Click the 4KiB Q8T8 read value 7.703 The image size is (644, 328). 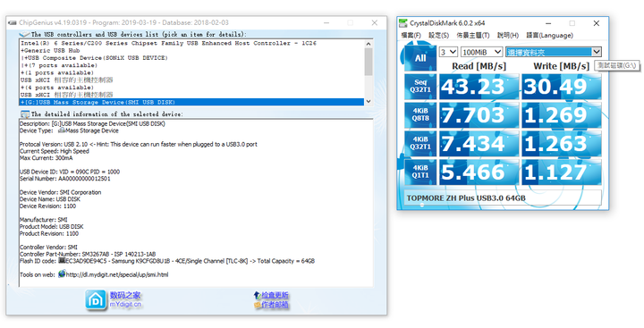click(x=479, y=115)
